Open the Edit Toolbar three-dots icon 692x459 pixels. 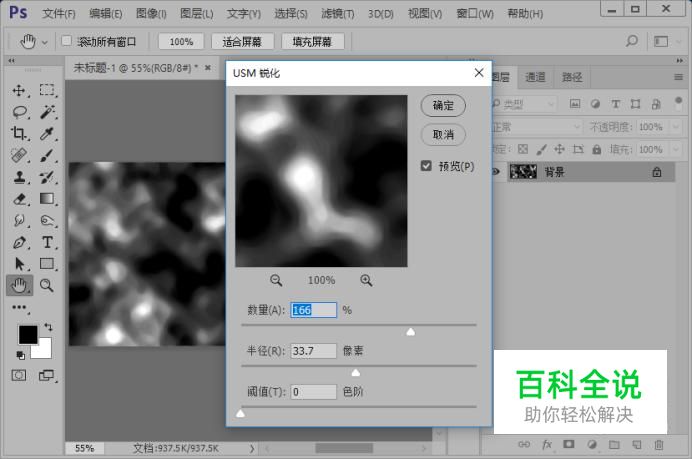pyautogui.click(x=19, y=307)
